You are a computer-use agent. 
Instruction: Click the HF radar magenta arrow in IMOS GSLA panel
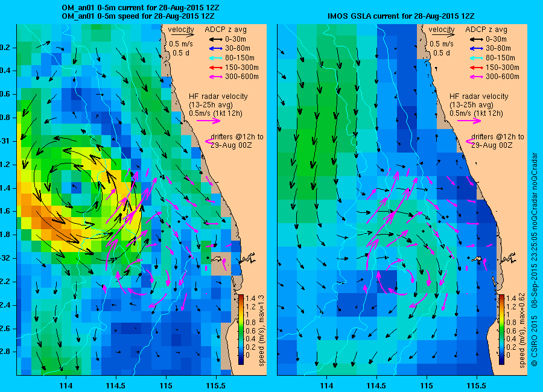click(469, 121)
